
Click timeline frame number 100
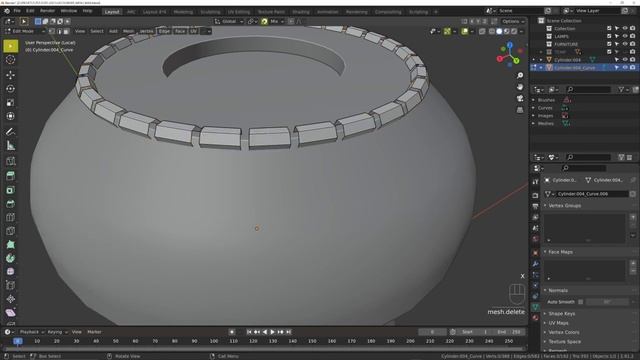point(214,341)
